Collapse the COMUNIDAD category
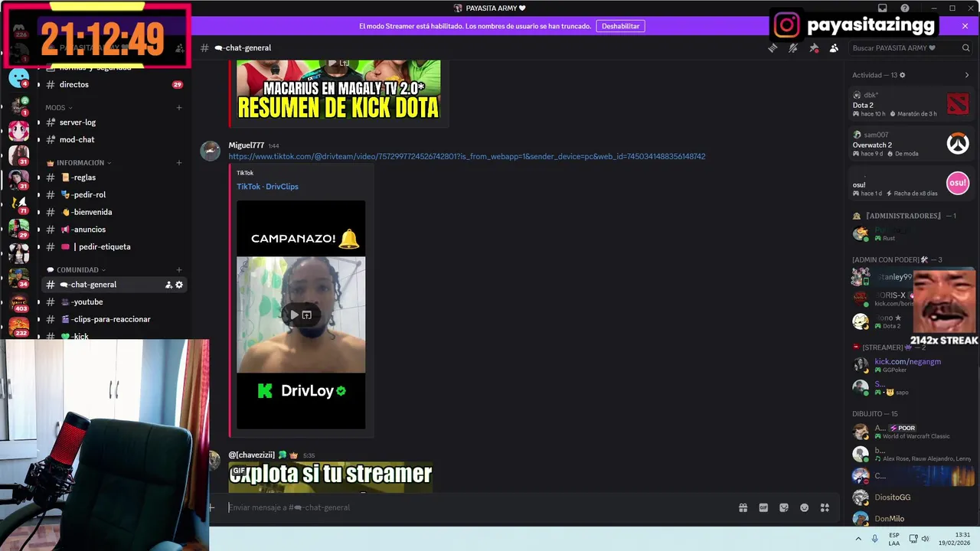 (x=76, y=270)
